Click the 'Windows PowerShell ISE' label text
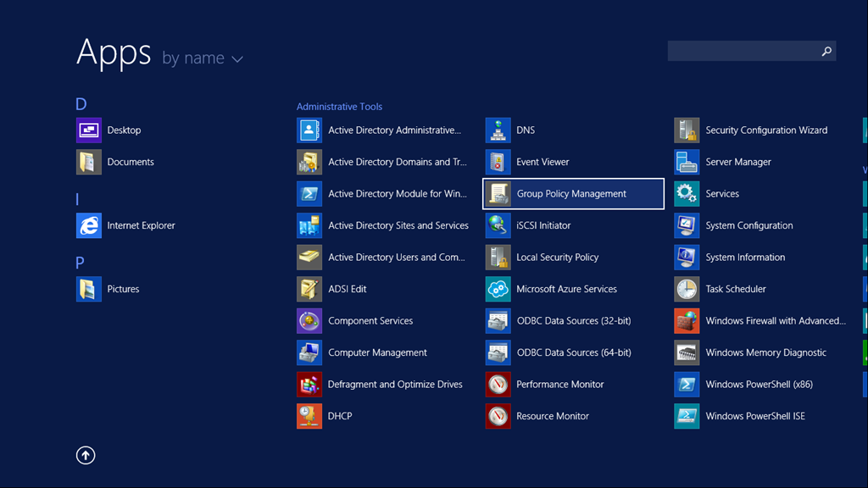 coord(755,416)
